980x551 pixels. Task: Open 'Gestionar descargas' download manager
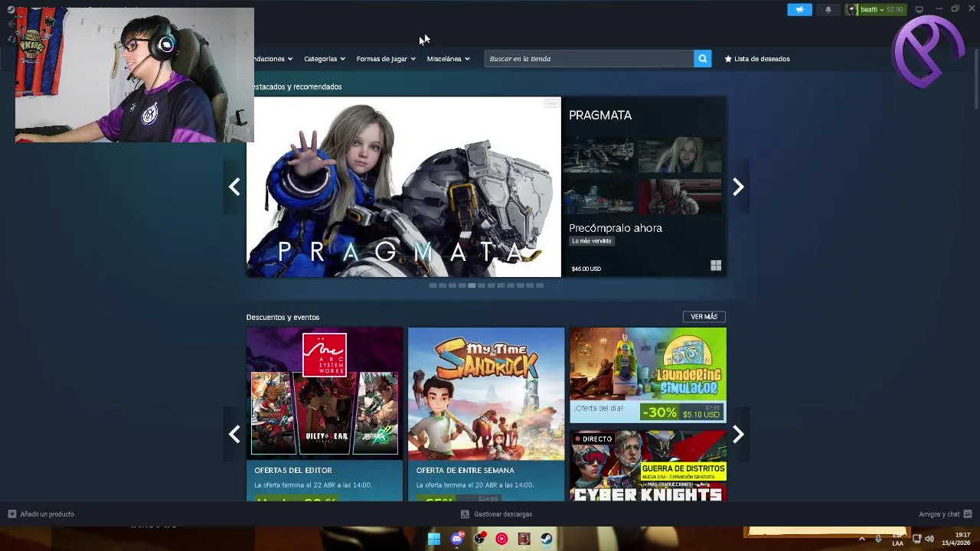click(496, 514)
